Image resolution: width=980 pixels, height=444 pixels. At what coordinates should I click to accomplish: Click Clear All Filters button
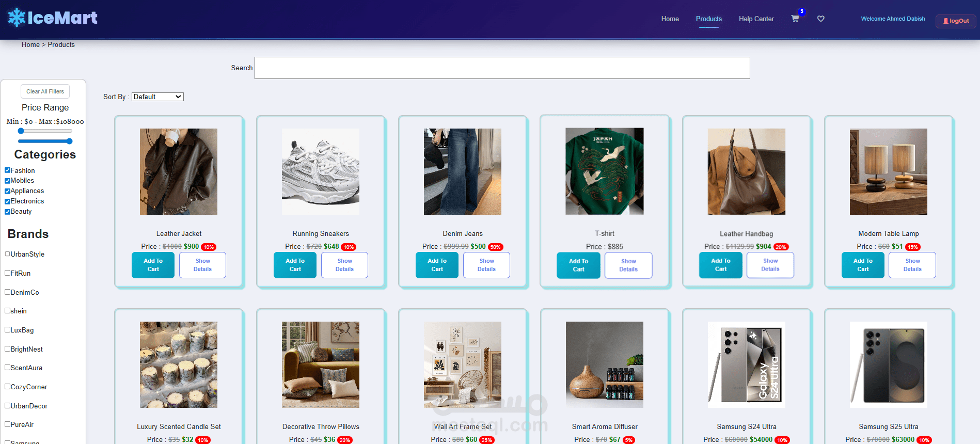tap(45, 91)
